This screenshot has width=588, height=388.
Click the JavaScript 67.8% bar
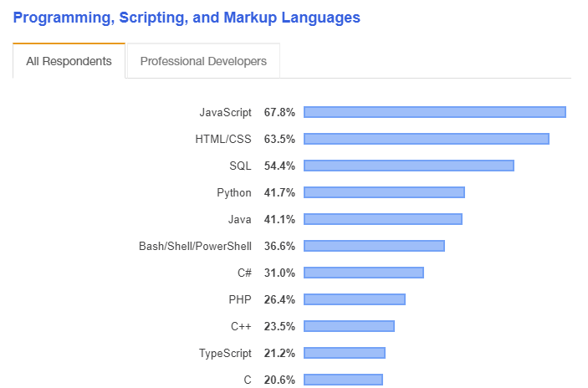(x=435, y=112)
